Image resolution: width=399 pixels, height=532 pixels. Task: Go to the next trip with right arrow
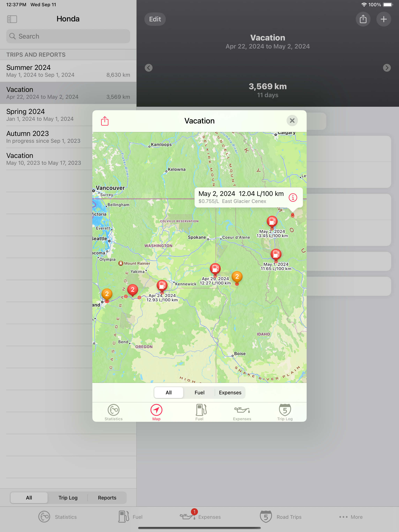coord(387,68)
